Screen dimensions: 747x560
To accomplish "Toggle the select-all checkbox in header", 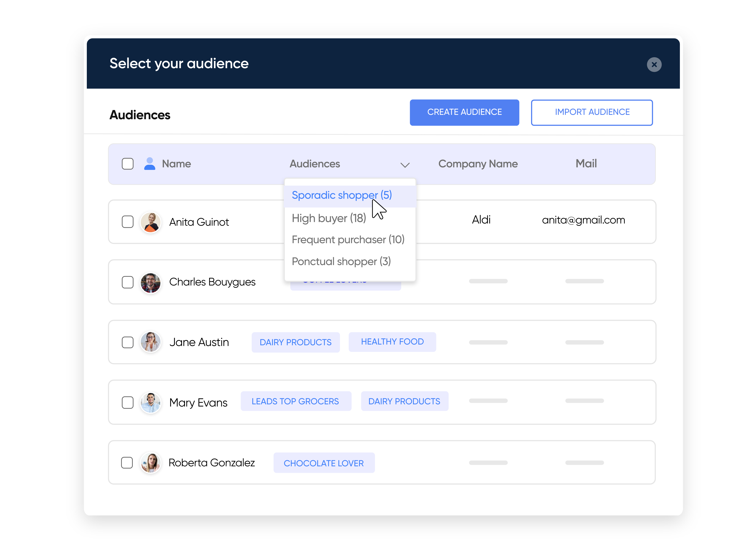I will coord(128,164).
